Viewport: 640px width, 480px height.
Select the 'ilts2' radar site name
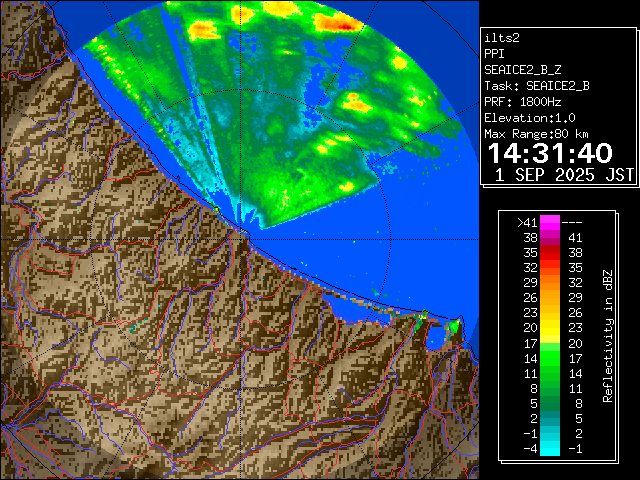[x=502, y=36]
